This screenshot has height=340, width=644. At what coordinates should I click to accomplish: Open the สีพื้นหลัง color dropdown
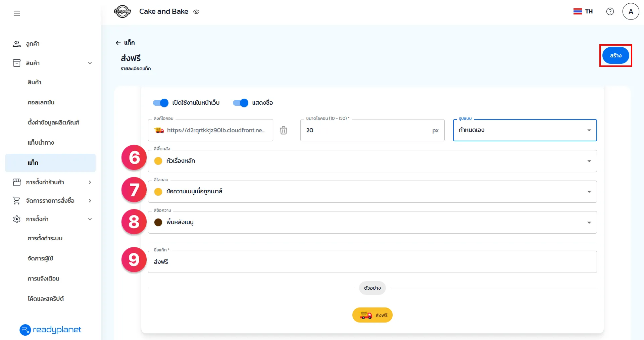(x=372, y=161)
